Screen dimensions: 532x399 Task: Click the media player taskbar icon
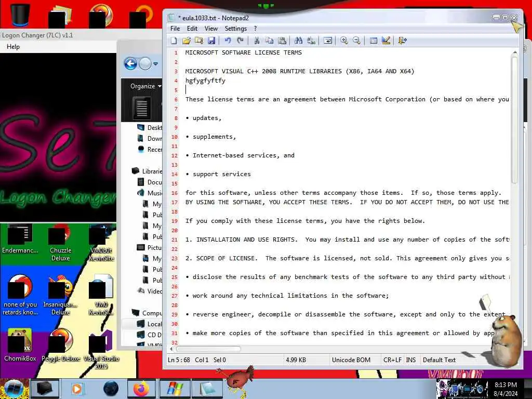(x=77, y=389)
